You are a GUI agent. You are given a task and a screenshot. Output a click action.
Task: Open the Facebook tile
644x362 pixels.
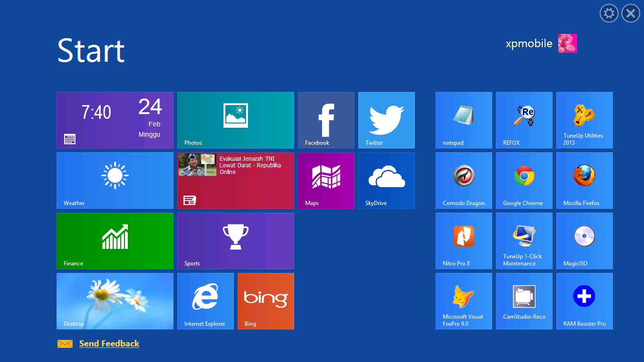tap(326, 120)
